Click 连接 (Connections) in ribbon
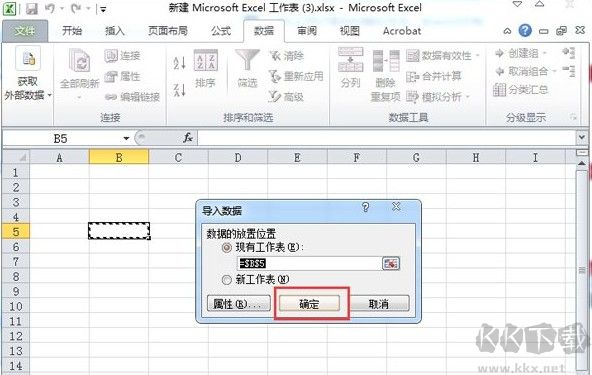The width and height of the screenshot is (592, 375). 122,56
